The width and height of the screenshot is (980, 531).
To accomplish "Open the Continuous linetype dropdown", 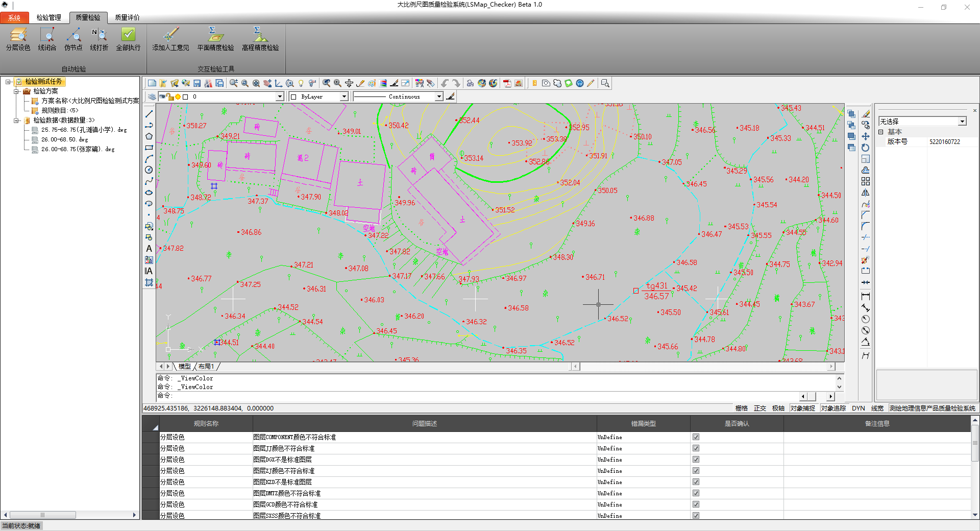I will (439, 96).
